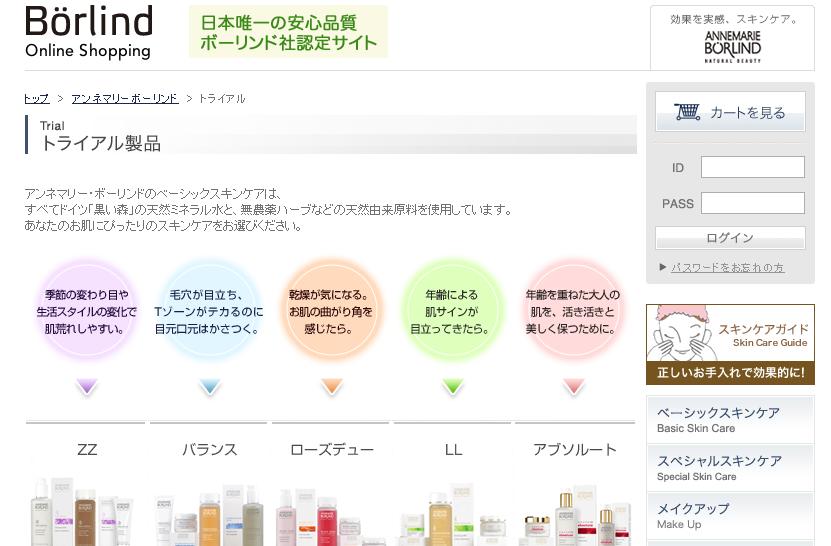Open メイクアップ Make Up menu item
The height and width of the screenshot is (546, 831).
[730, 516]
